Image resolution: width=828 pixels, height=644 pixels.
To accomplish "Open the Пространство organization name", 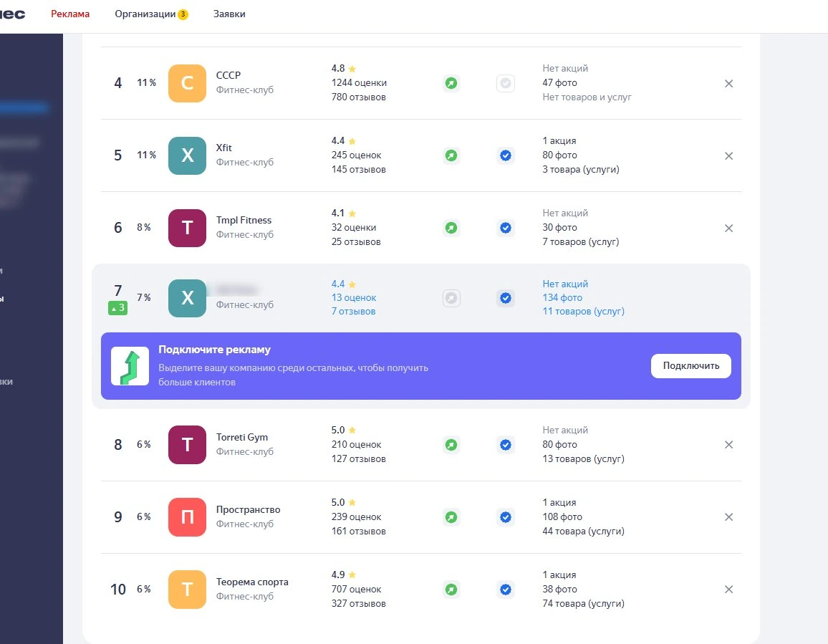I will pos(249,510).
